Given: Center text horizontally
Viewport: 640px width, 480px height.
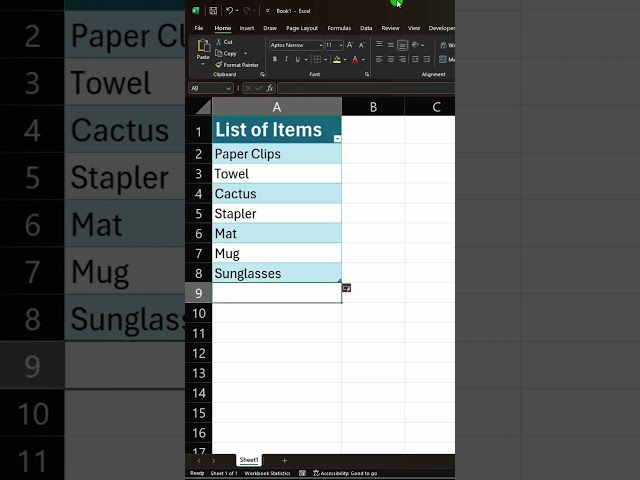Looking at the screenshot, I should tap(391, 60).
